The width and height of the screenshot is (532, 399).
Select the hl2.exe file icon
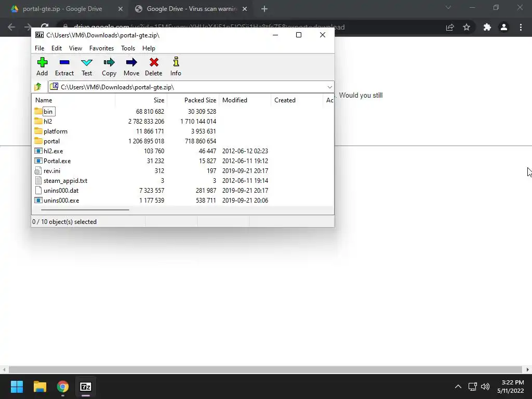pos(38,151)
